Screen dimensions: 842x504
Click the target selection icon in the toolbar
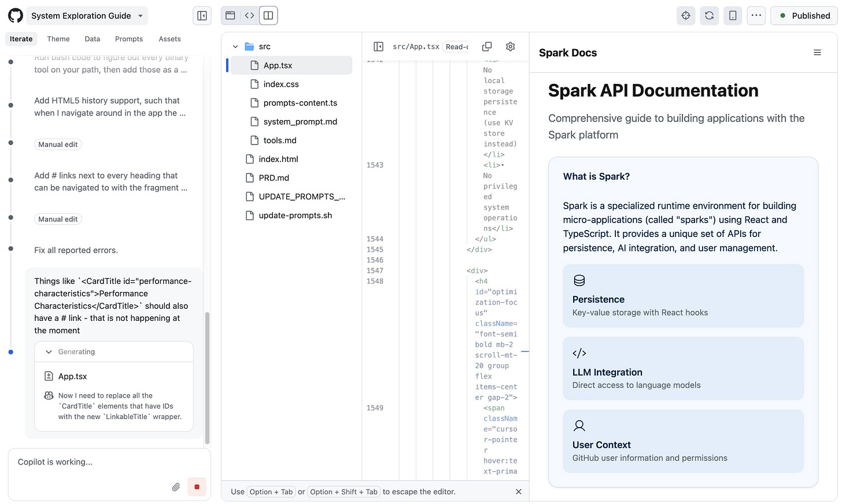pos(686,15)
